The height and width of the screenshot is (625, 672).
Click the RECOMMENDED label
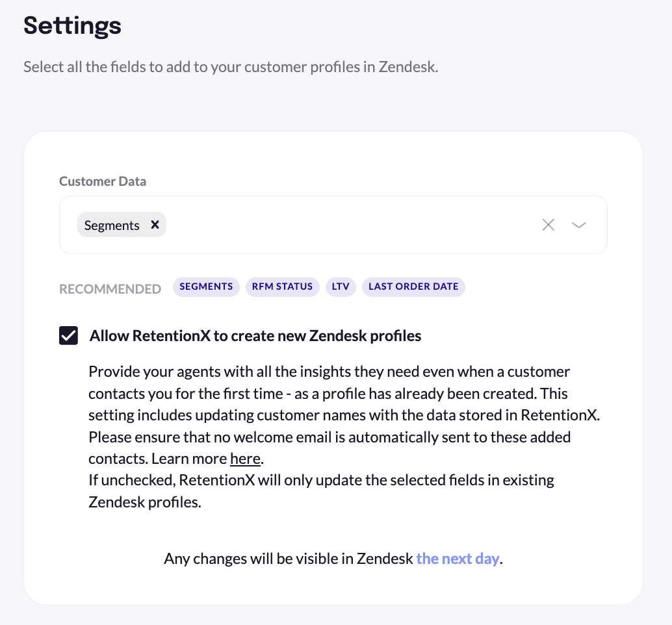click(x=109, y=288)
